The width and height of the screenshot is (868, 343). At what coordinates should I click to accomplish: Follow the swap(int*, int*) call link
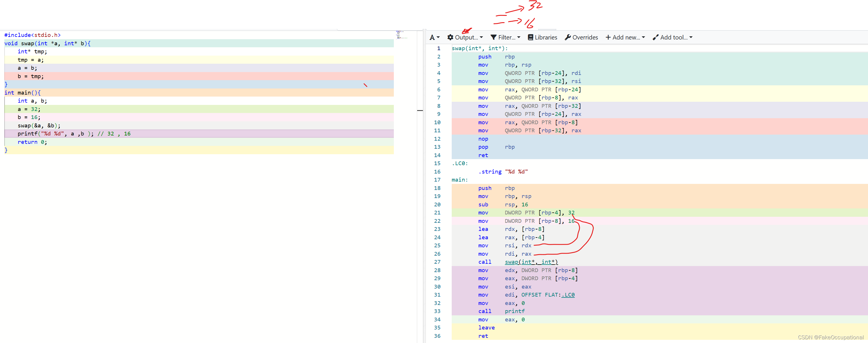tap(531, 262)
